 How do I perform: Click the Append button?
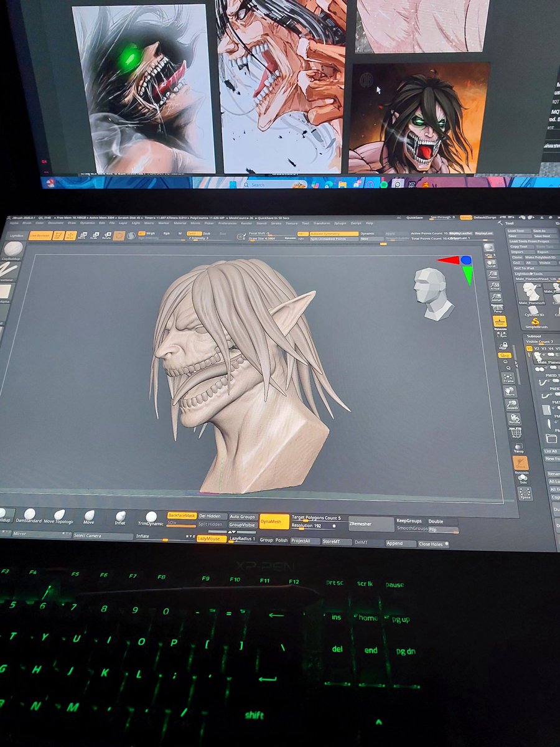[400, 543]
